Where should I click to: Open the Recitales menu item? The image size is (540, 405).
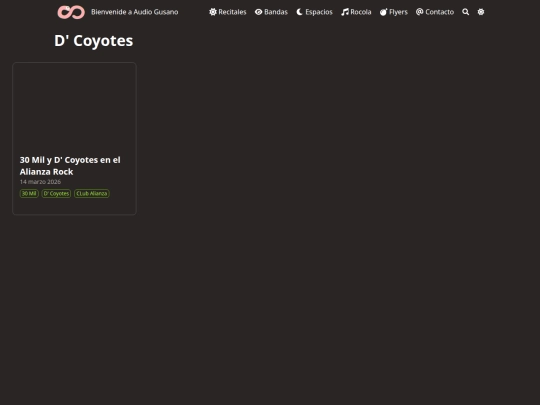(232, 12)
